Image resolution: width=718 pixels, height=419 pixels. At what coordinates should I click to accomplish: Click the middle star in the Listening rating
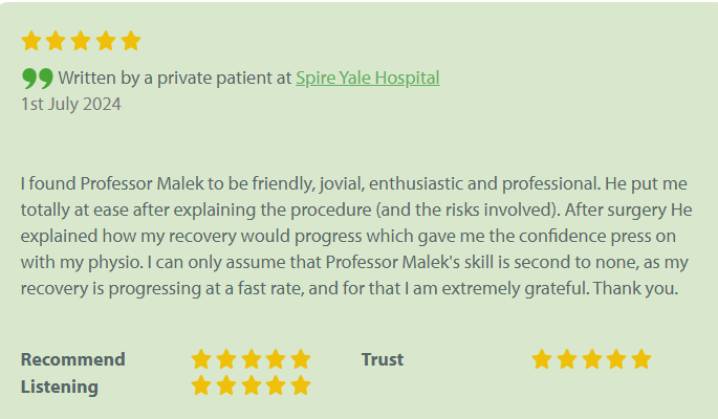251,385
